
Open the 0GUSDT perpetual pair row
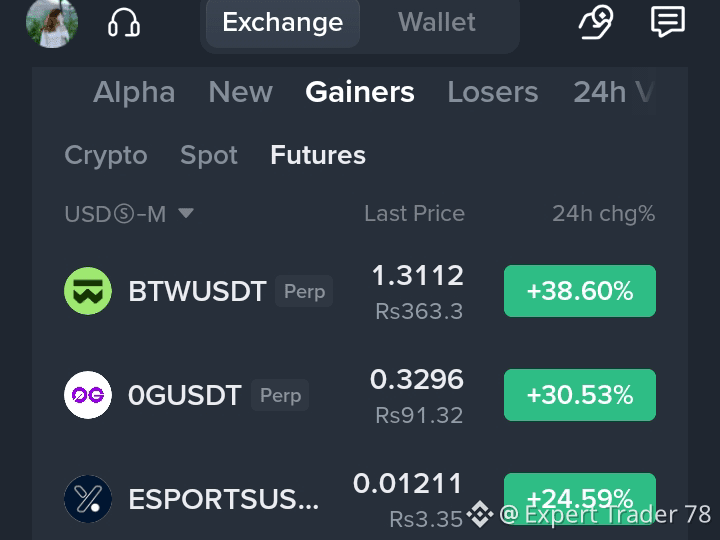pos(360,395)
